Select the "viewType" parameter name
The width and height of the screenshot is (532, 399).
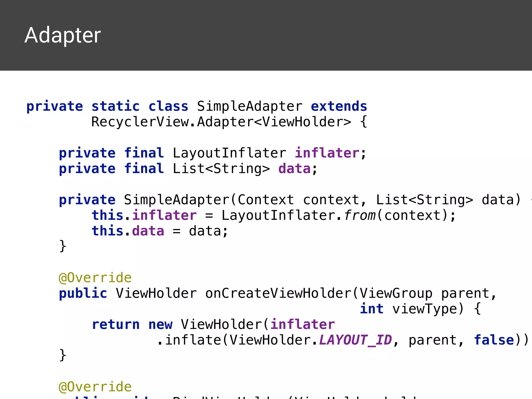[x=424, y=309]
